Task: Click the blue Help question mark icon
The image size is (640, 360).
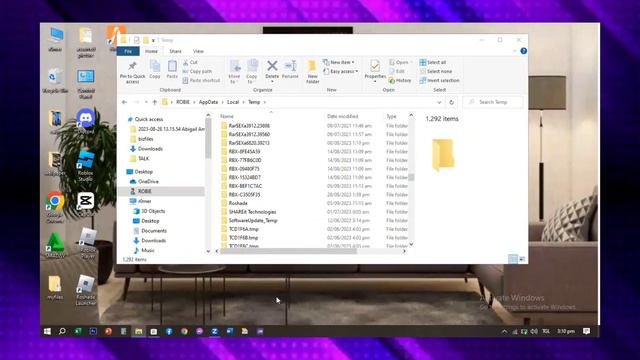Action: point(523,51)
